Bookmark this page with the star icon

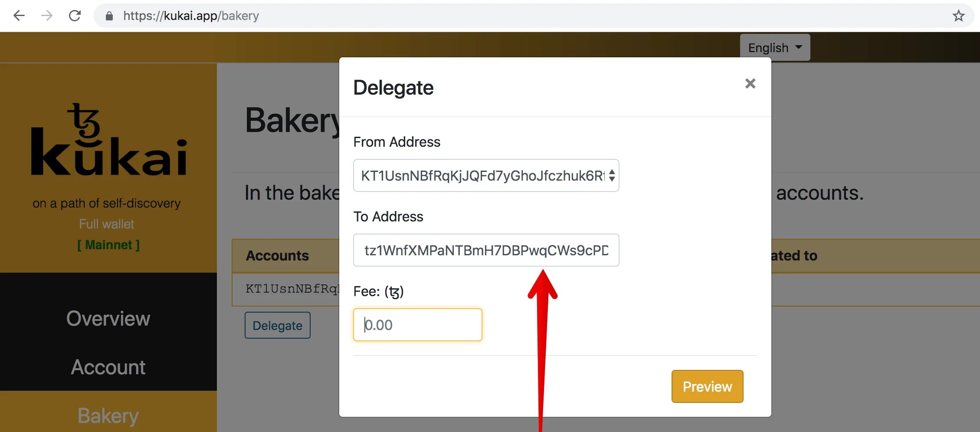pos(958,16)
